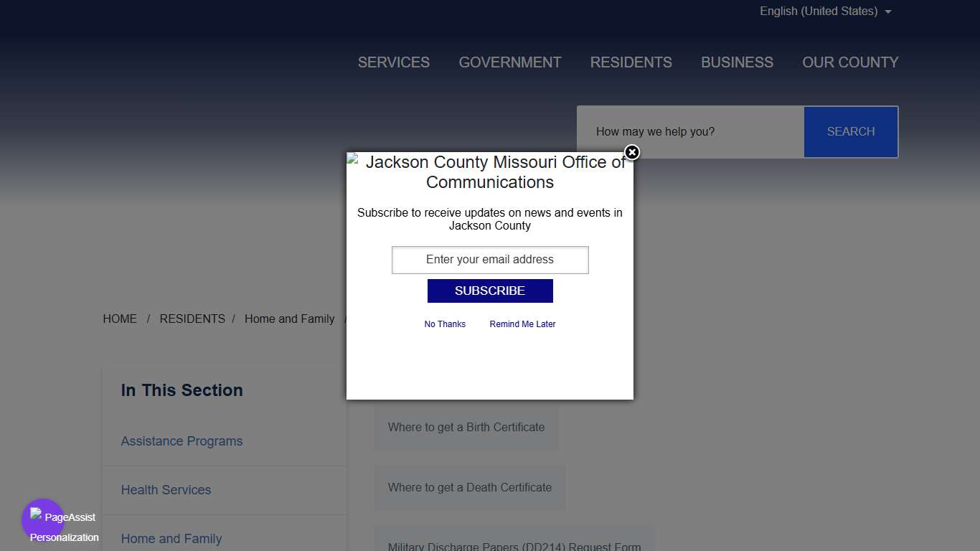Select the Remind Me Later link
The width and height of the screenshot is (980, 551).
(x=522, y=324)
